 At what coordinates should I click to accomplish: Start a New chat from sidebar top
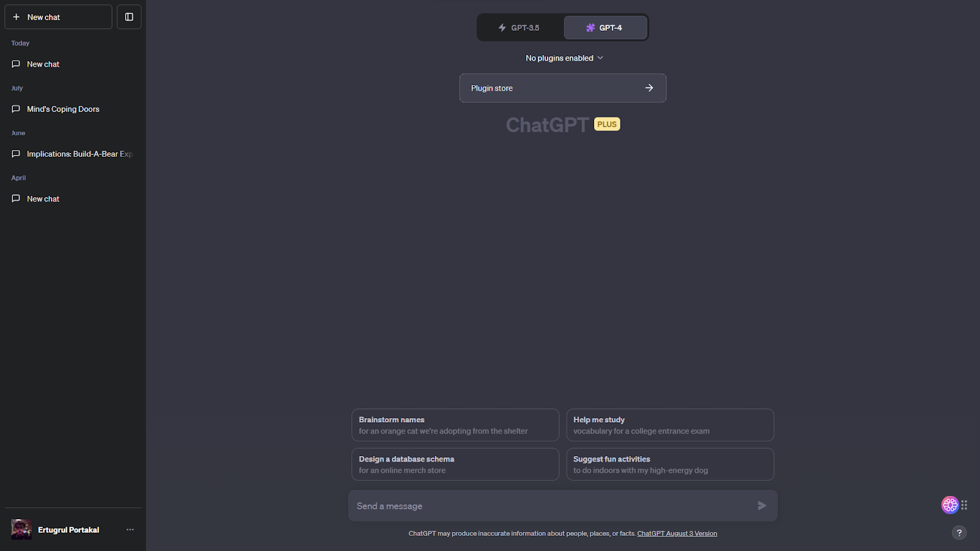click(x=59, y=17)
